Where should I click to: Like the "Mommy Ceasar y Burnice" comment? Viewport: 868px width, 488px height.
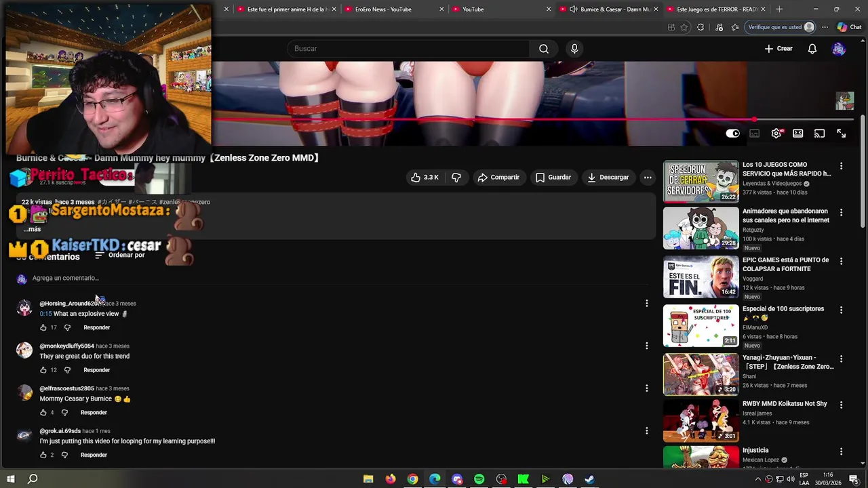[43, 413]
